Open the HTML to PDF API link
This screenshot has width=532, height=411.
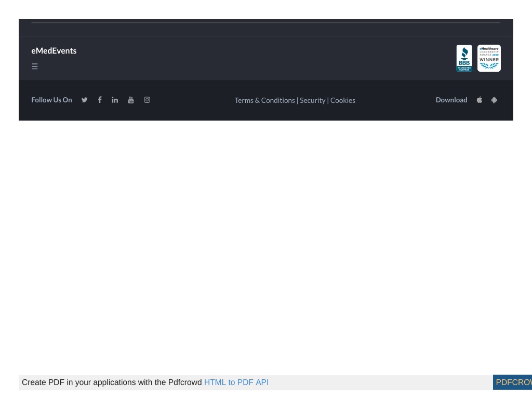coord(236,382)
